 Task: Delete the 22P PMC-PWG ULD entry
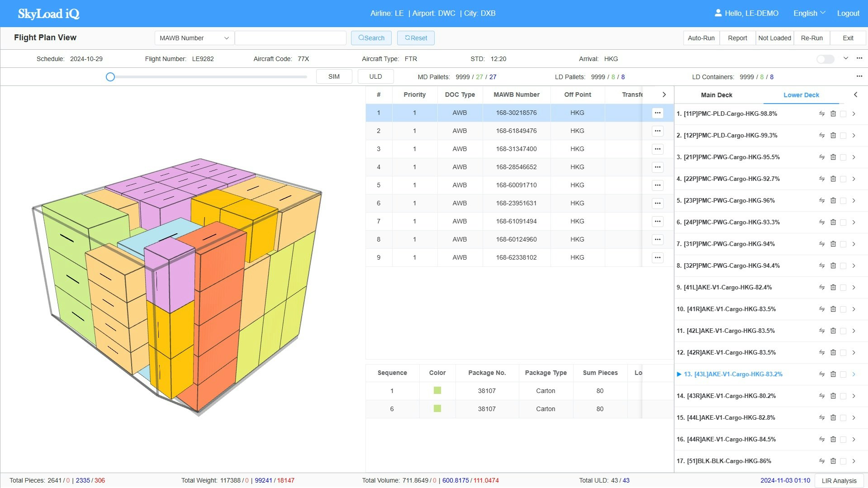[833, 179]
